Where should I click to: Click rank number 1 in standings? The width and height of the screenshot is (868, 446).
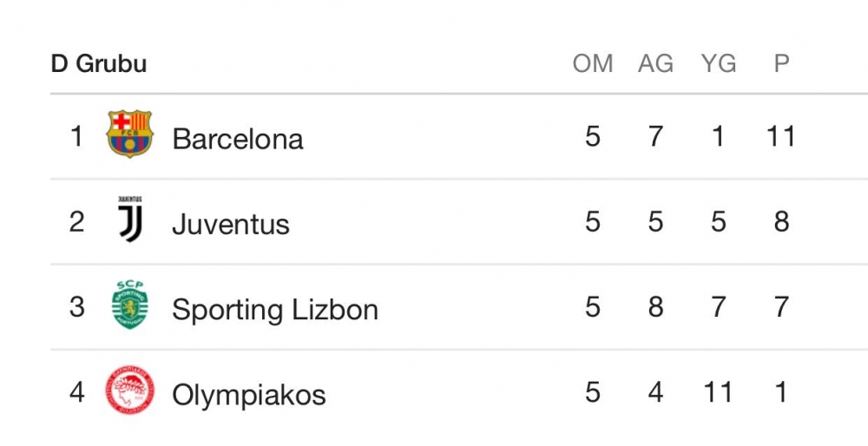[77, 136]
